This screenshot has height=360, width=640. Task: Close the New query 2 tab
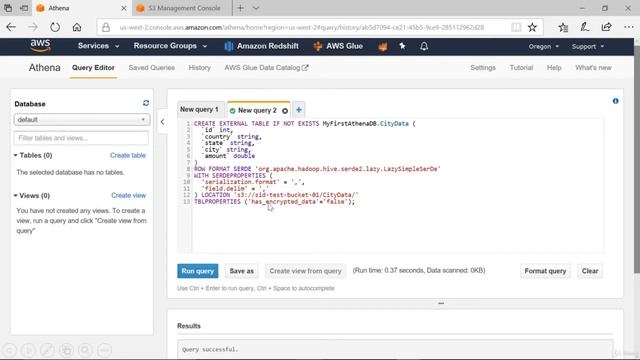coord(285,111)
